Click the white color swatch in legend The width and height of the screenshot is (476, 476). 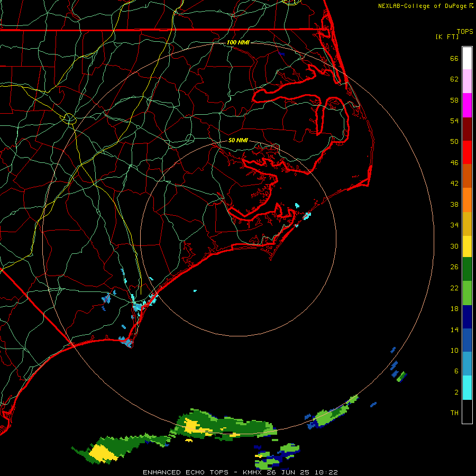[x=467, y=58]
